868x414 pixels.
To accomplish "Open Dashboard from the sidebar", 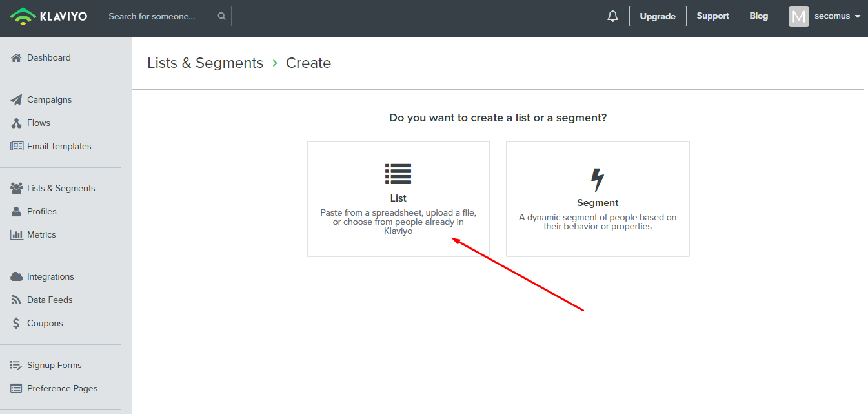I will (49, 57).
